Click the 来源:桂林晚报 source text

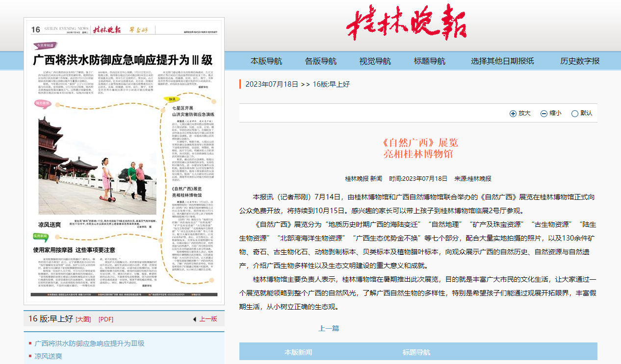pyautogui.click(x=472, y=179)
